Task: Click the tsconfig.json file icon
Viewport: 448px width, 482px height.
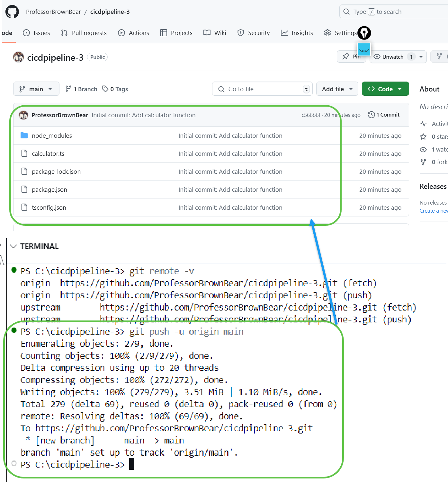Action: (x=24, y=207)
